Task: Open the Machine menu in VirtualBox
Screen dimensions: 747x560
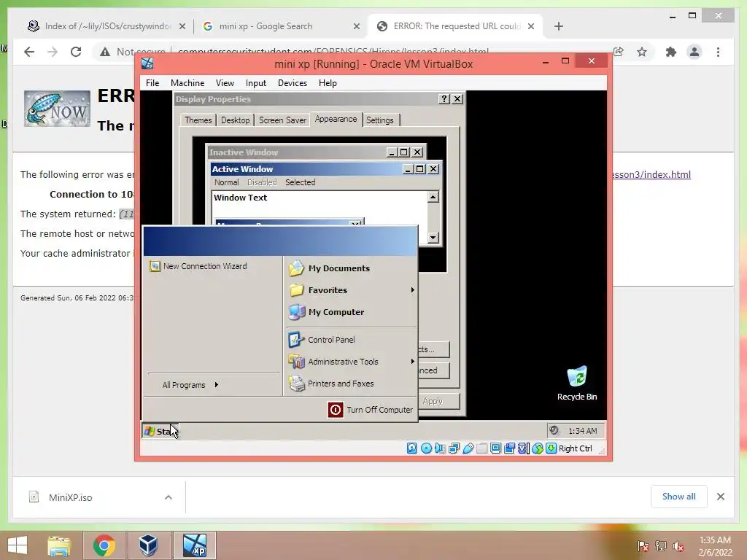Action: click(187, 83)
